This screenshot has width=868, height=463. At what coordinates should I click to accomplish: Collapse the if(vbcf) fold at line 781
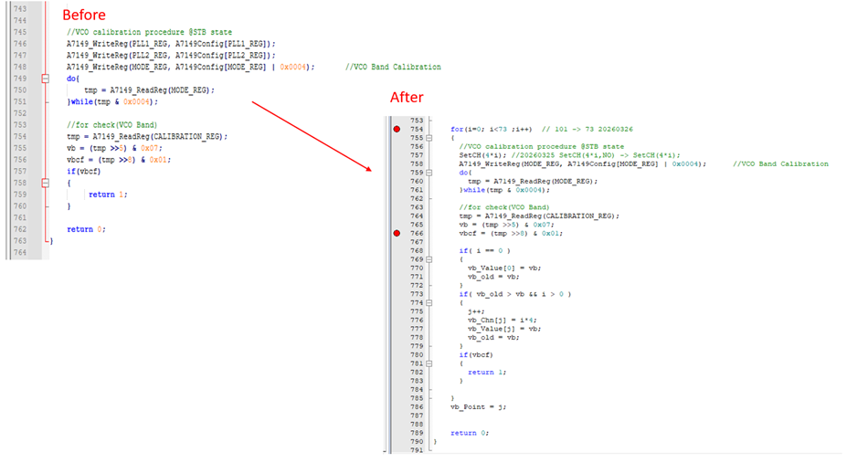click(428, 363)
